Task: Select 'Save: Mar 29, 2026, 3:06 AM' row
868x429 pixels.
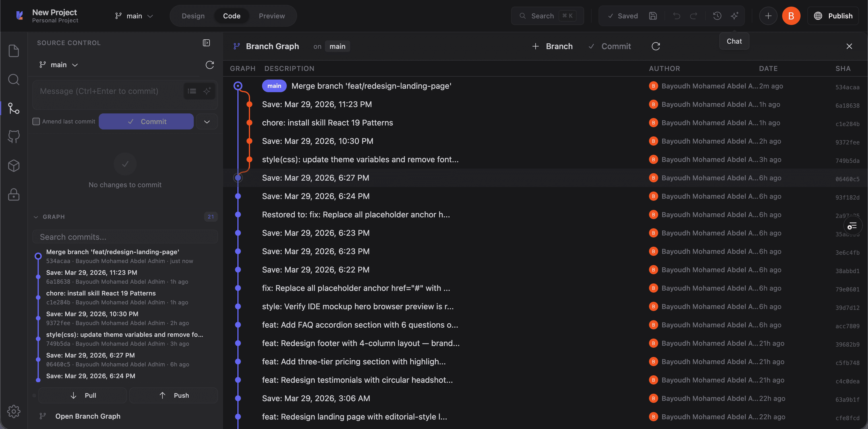Action: tap(545, 398)
